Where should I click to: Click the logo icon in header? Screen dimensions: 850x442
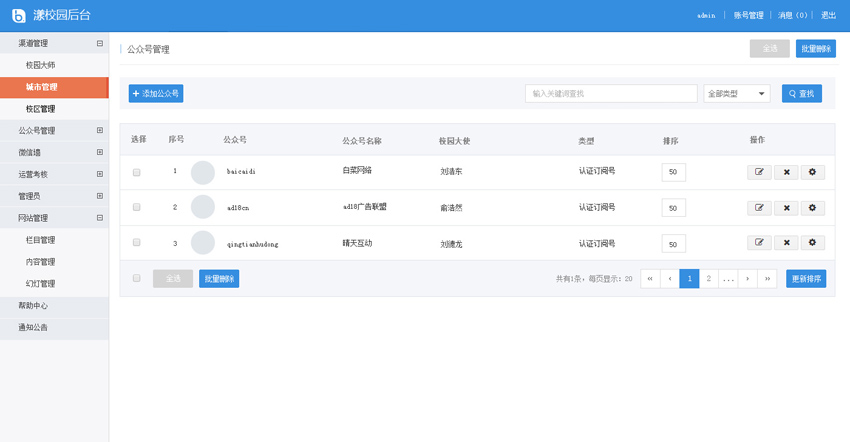click(x=18, y=15)
